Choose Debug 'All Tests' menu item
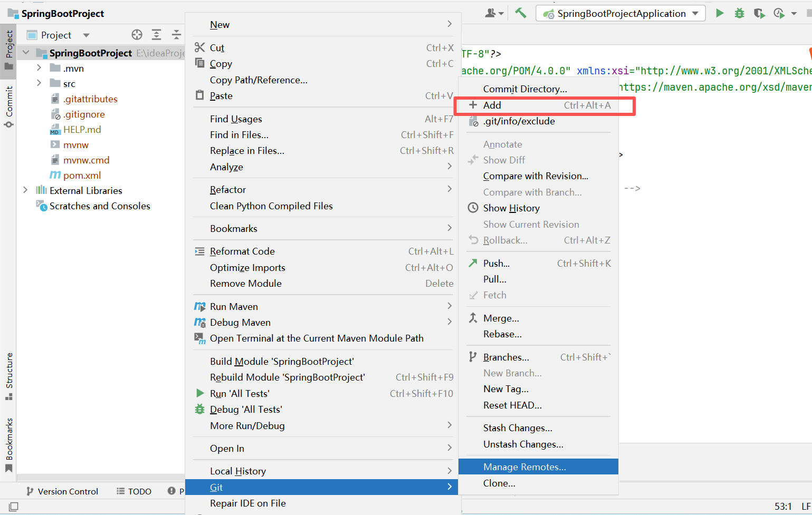The width and height of the screenshot is (812, 515). click(x=323, y=410)
